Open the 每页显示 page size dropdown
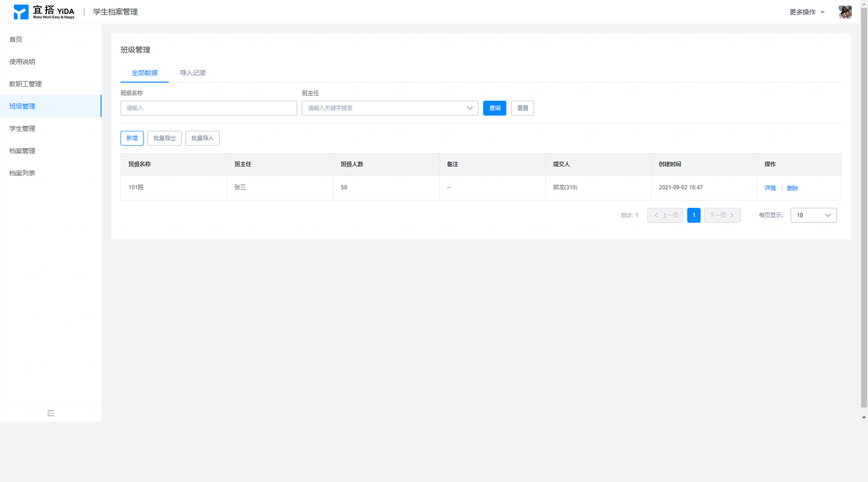 coord(813,215)
